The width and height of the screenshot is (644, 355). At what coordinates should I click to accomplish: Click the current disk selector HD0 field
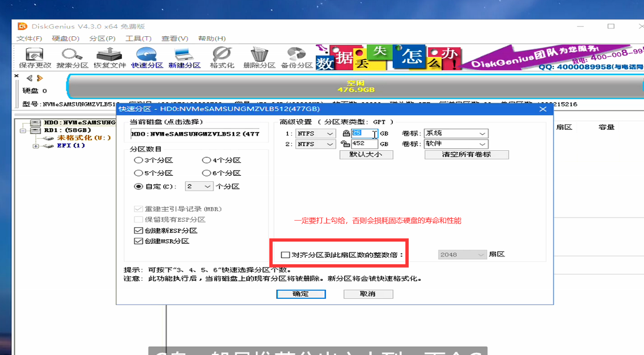(x=195, y=134)
